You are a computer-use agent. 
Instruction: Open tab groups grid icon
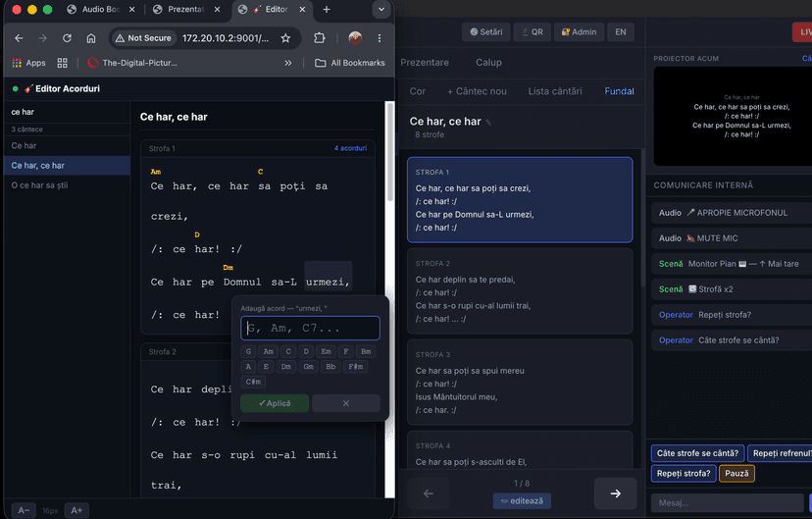coord(62,63)
